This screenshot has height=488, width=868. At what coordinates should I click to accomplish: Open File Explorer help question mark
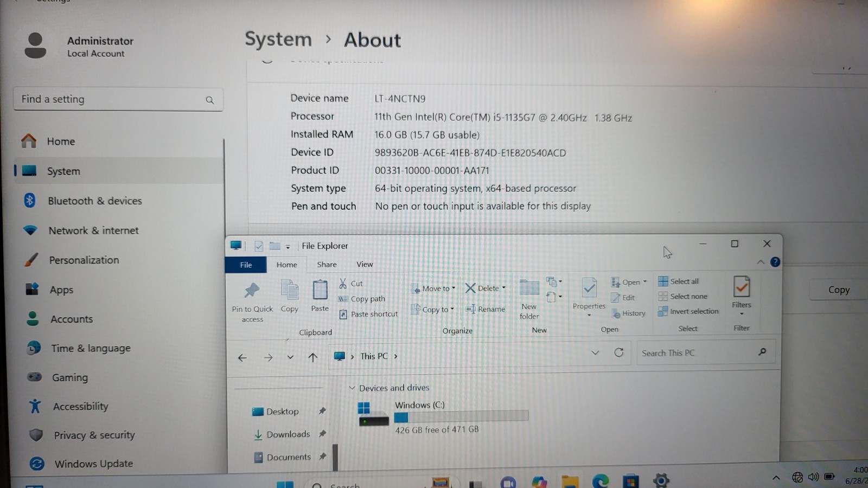[775, 262]
